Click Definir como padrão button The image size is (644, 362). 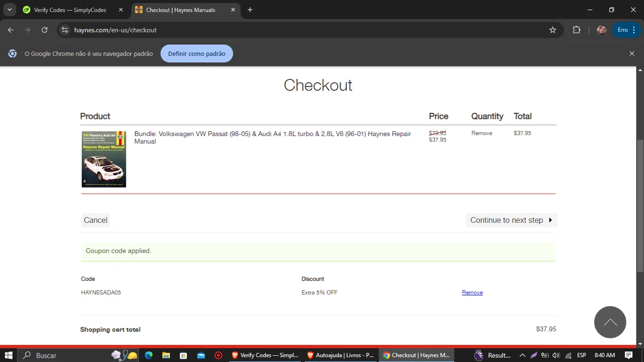click(x=197, y=54)
